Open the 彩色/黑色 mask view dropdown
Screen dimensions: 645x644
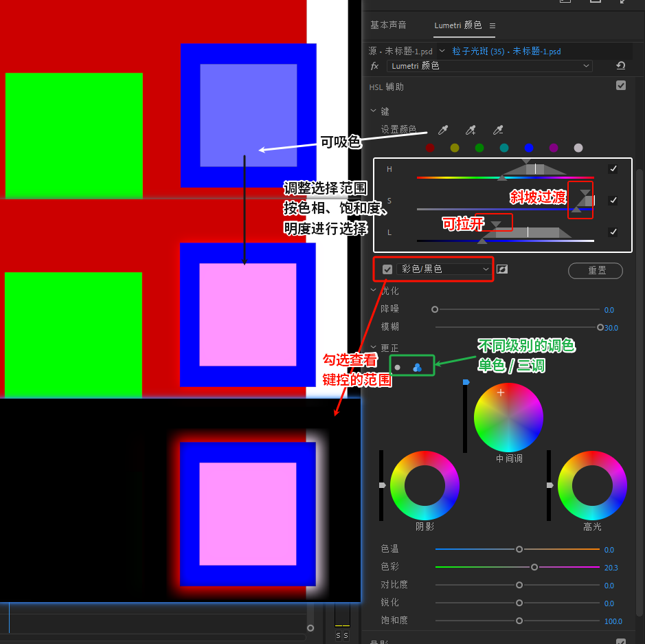[x=444, y=269]
